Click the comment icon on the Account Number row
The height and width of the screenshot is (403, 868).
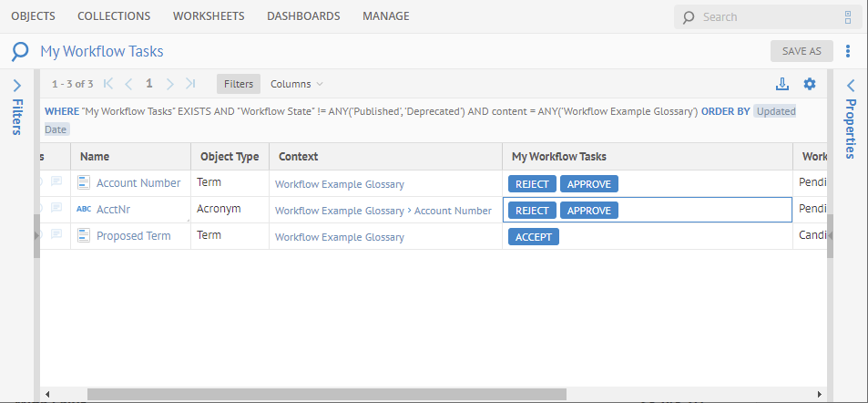(56, 182)
